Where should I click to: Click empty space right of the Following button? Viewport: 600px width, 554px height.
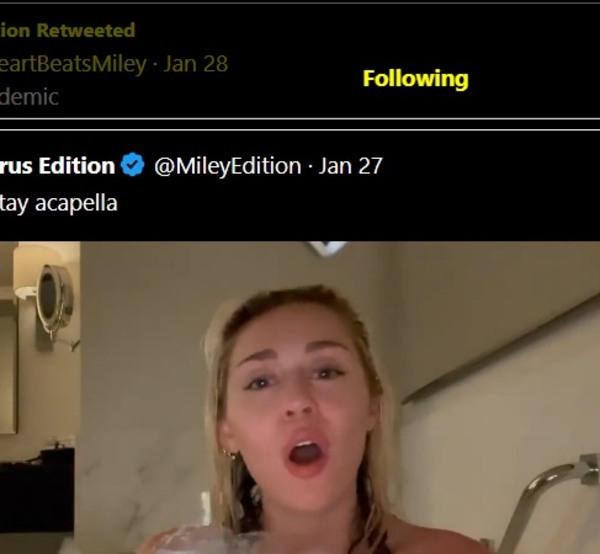point(530,78)
